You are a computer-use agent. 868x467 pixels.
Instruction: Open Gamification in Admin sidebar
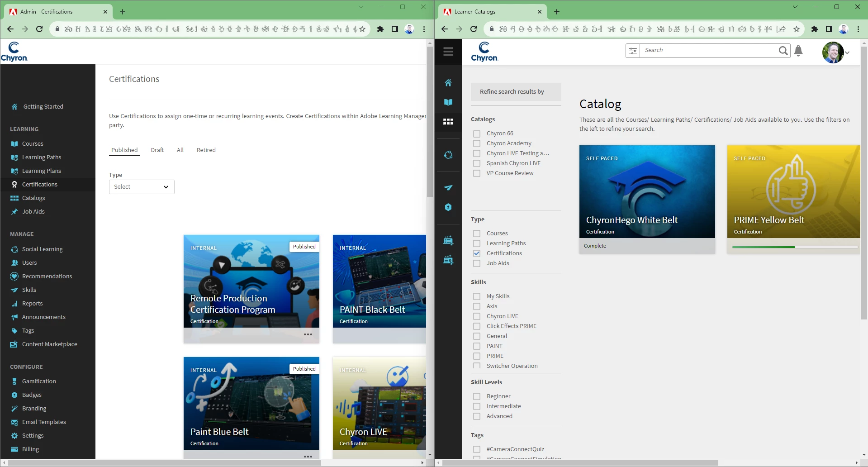point(39,381)
